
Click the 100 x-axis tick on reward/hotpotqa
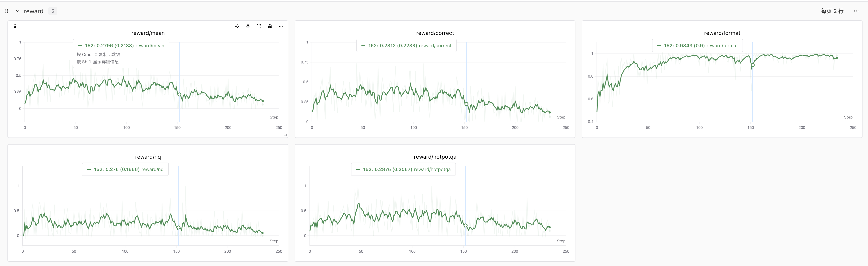412,252
